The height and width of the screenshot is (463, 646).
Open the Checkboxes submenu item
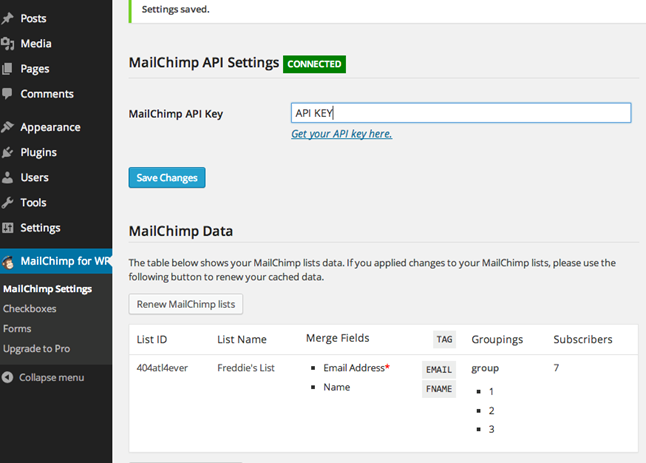coord(30,309)
